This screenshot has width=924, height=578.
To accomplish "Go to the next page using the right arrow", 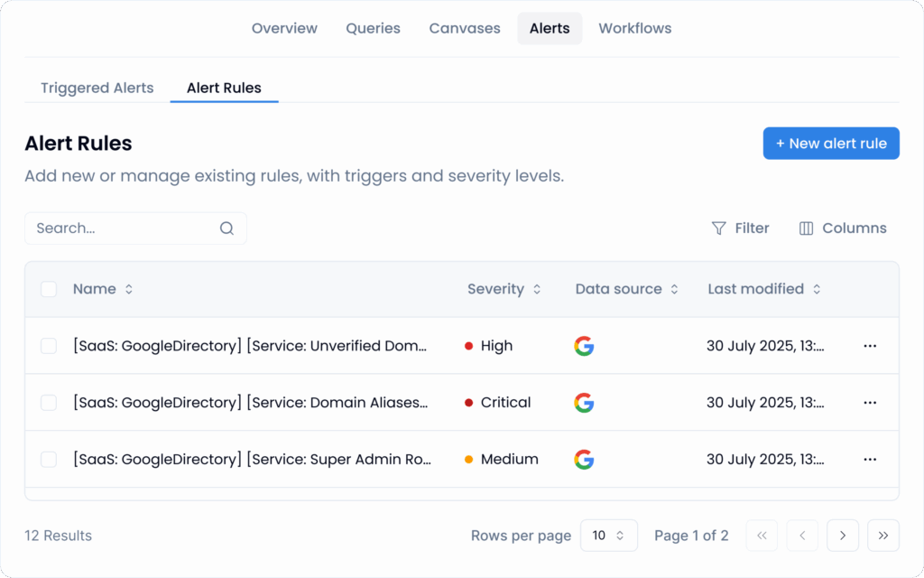I will 843,536.
